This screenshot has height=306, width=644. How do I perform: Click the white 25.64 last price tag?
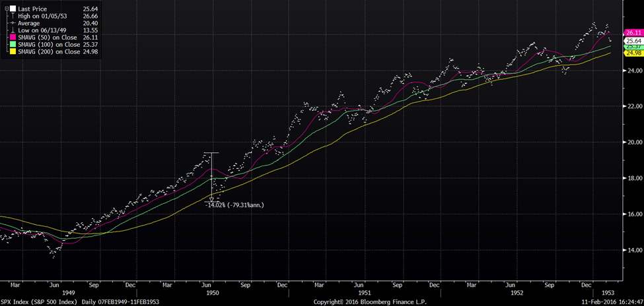point(633,40)
